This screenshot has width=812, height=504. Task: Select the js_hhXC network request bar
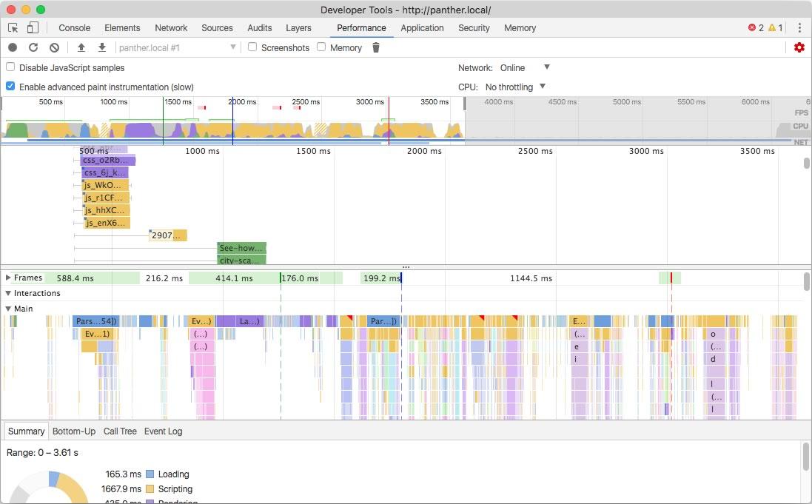tap(107, 210)
